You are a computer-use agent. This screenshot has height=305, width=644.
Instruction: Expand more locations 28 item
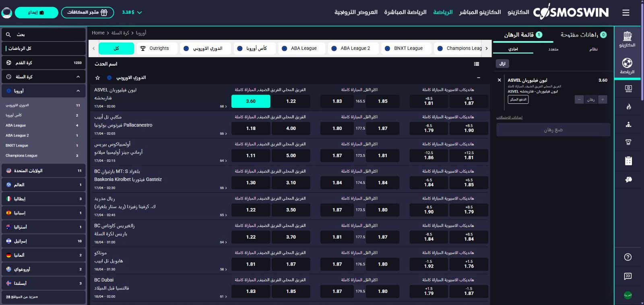[43, 297]
